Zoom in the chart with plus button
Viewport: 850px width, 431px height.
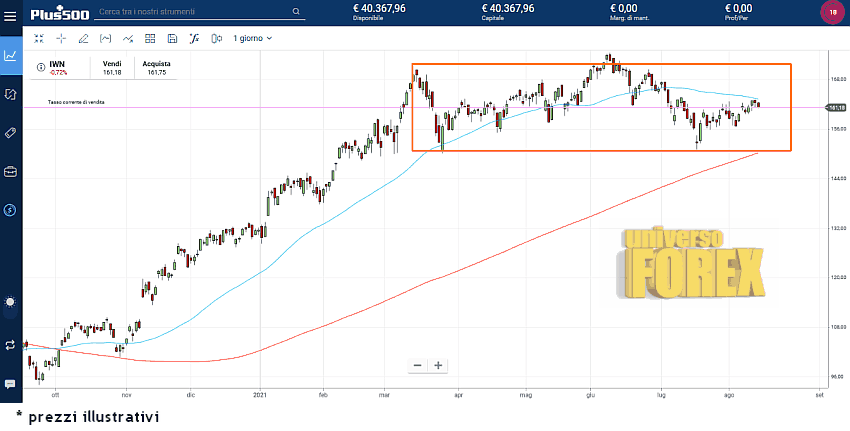(438, 365)
